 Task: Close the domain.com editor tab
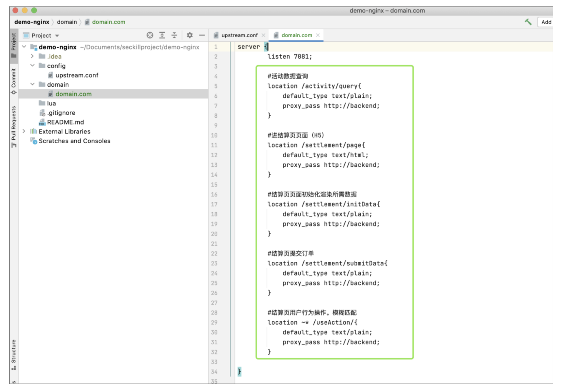[318, 35]
